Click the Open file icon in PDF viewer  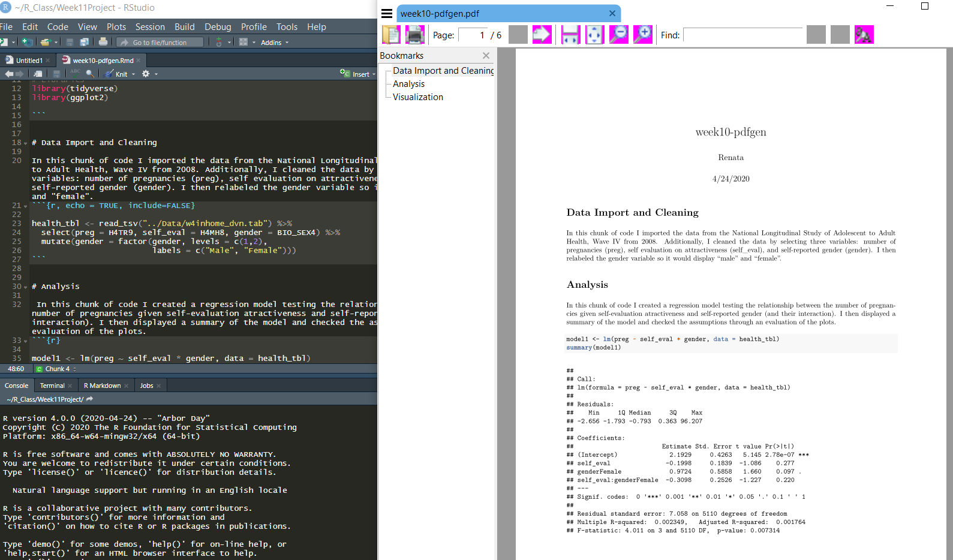tap(392, 35)
